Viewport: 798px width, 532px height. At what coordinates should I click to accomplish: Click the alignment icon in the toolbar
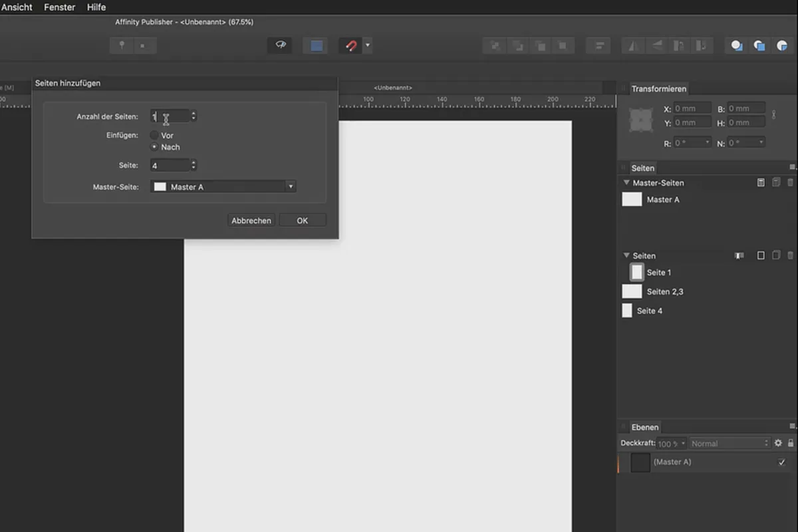click(x=599, y=46)
